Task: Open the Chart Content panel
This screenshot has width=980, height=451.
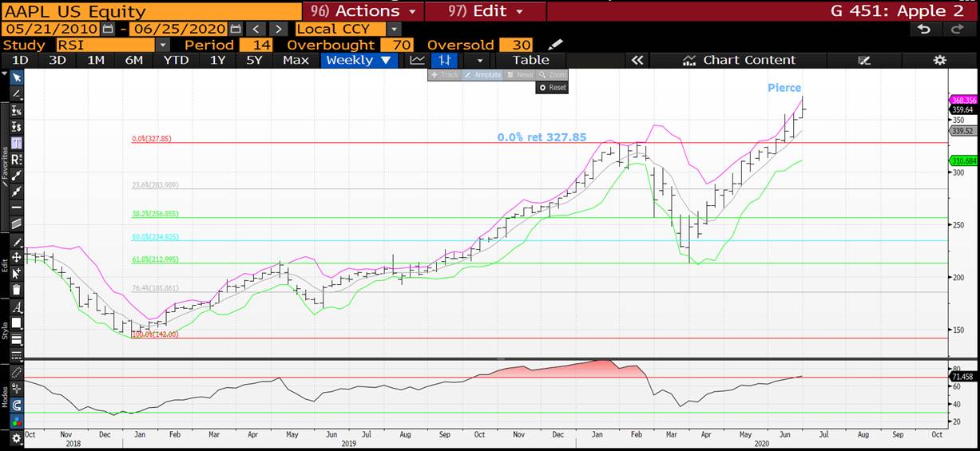Action: [740, 60]
